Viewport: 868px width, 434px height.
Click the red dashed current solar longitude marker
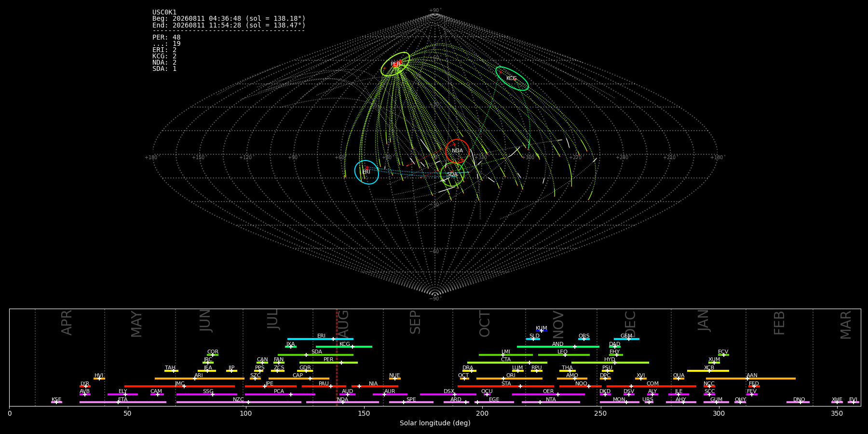coord(337,357)
